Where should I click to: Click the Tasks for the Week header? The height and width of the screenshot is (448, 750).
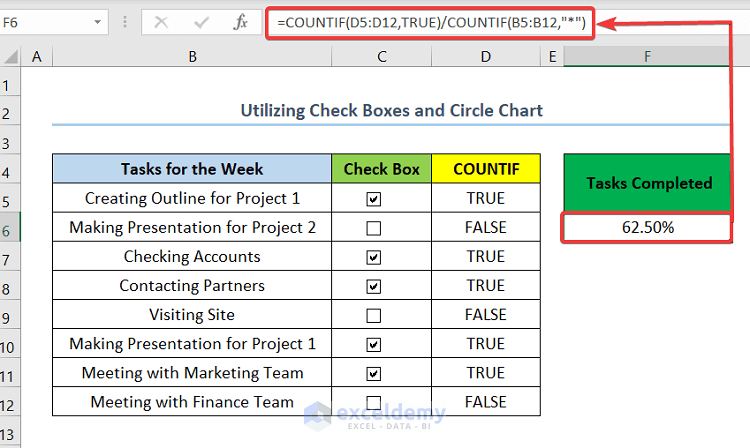192,169
